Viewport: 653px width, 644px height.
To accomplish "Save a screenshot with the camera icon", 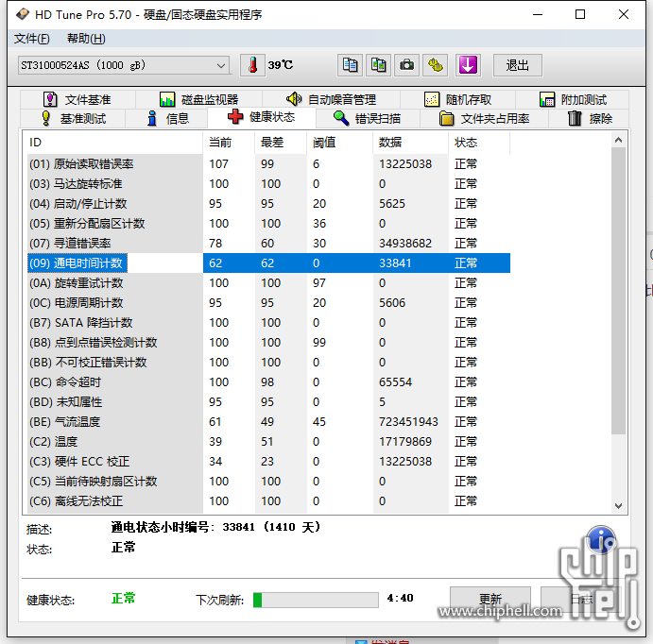I will (x=406, y=65).
